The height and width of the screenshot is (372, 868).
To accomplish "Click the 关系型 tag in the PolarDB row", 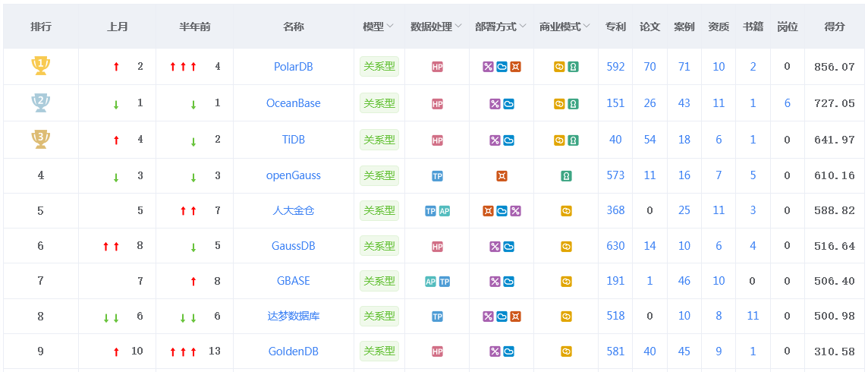I will [379, 67].
